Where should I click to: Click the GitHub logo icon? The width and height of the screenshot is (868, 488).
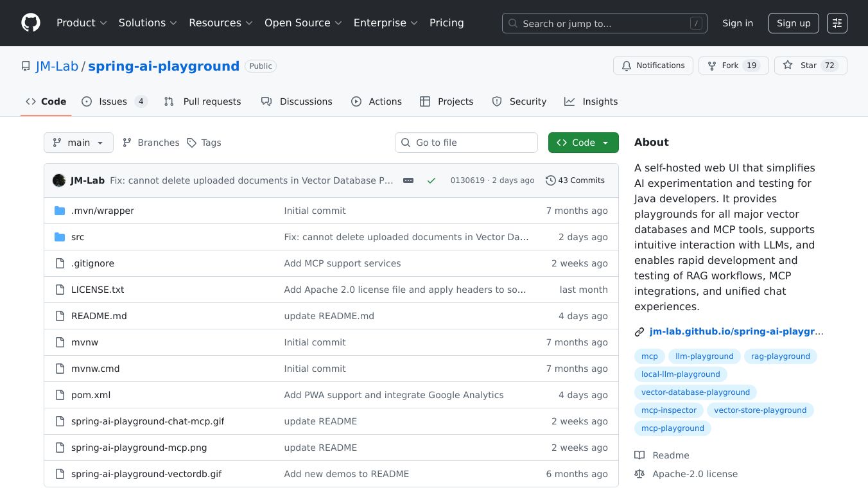[31, 23]
